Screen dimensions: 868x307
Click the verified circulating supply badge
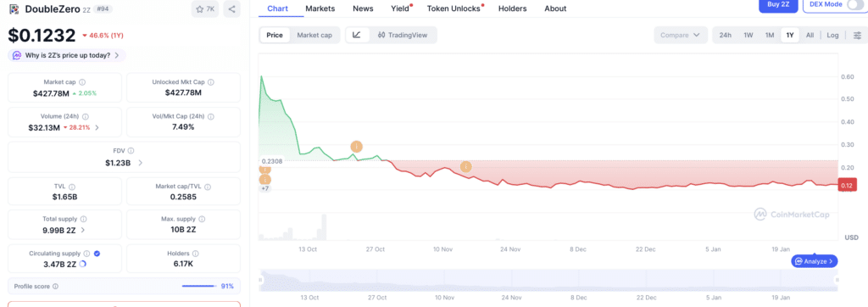click(x=97, y=254)
